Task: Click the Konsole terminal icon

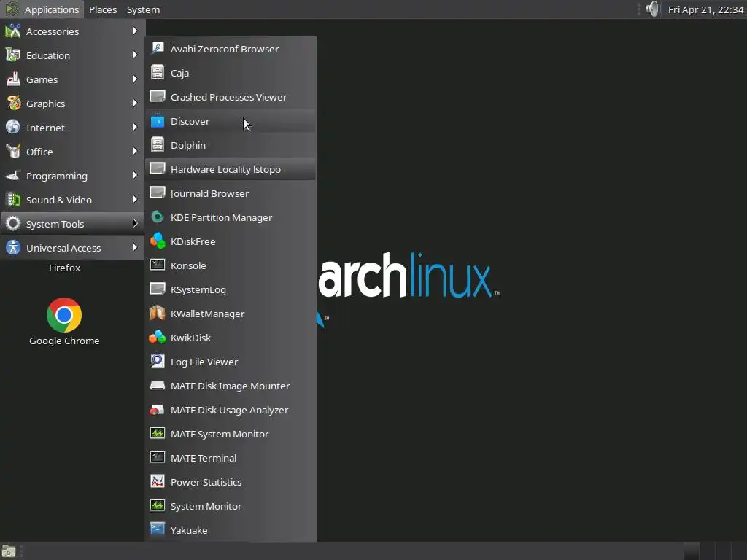Action: click(158, 265)
